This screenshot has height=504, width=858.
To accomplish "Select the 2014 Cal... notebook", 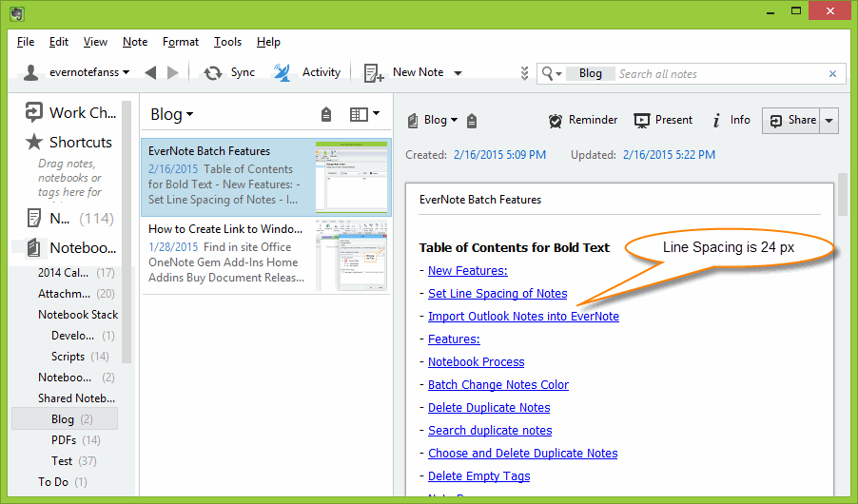I will pos(76,273).
